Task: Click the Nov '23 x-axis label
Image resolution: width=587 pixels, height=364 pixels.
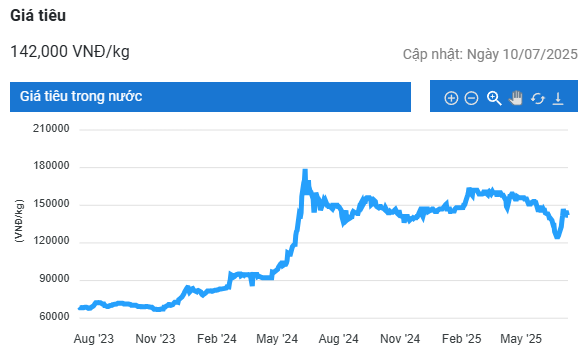Action: [x=155, y=339]
